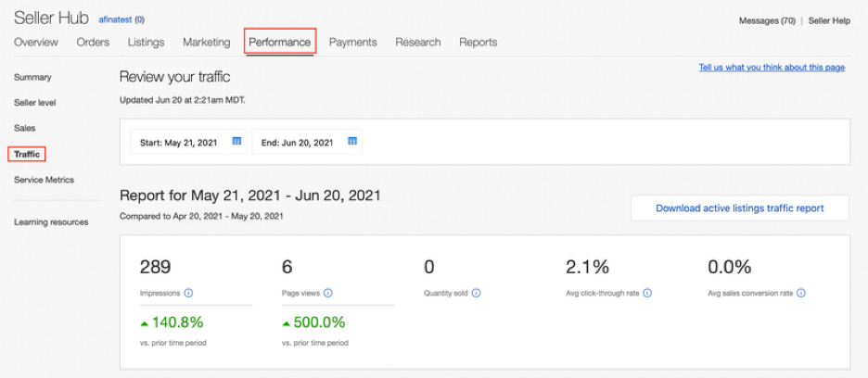Open the Marketing tab
The height and width of the screenshot is (378, 868).
pyautogui.click(x=207, y=42)
